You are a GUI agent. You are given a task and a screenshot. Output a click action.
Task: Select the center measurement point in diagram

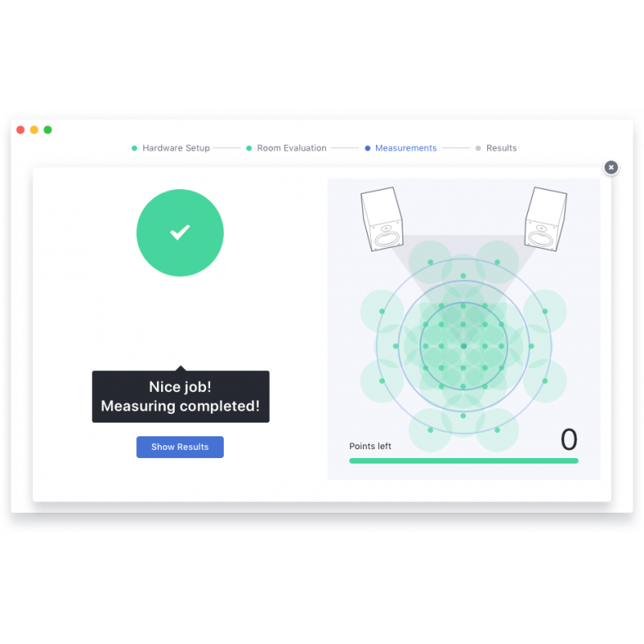click(464, 346)
